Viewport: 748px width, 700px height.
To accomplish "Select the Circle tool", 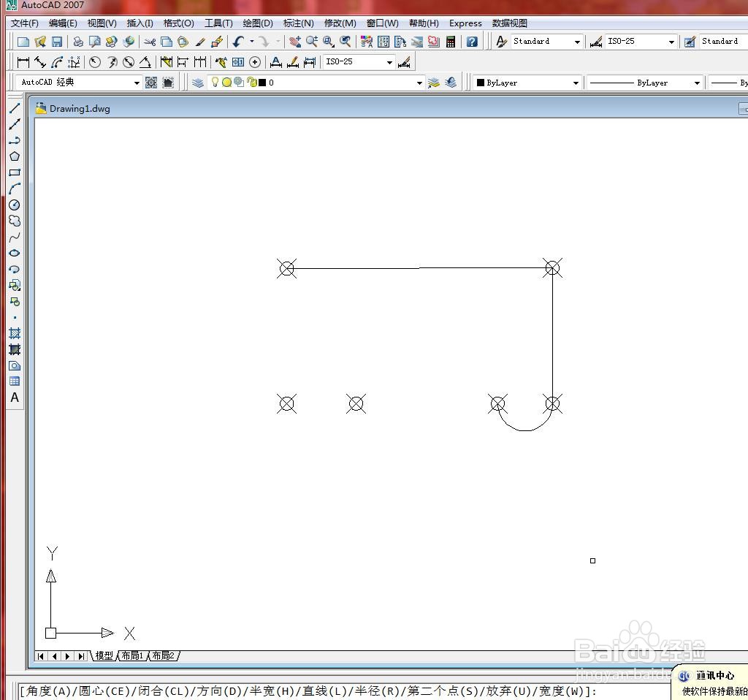I will tap(15, 205).
